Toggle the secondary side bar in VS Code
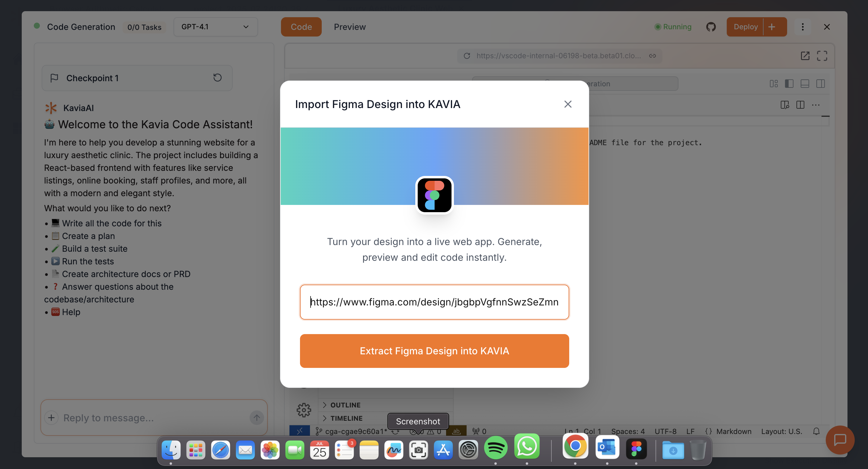This screenshot has width=868, height=469. click(821, 84)
